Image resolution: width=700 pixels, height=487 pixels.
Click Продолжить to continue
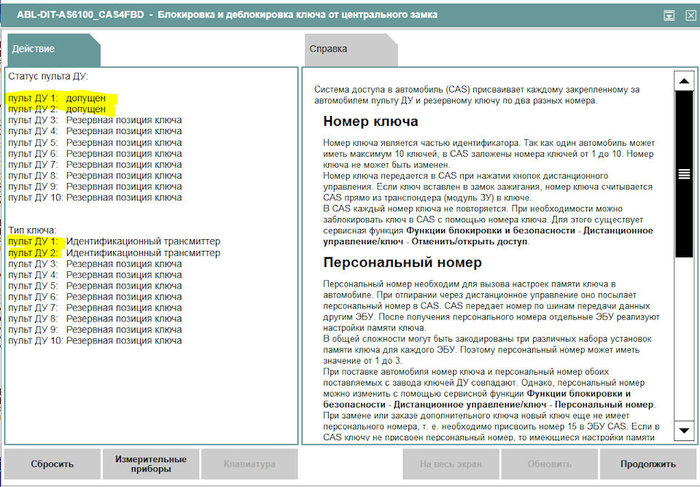[x=648, y=464]
